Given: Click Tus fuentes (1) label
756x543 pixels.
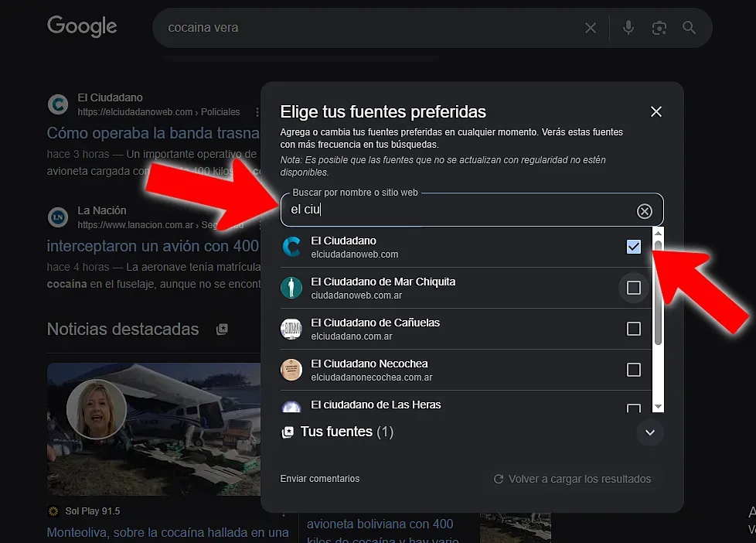Looking at the screenshot, I should (x=346, y=432).
